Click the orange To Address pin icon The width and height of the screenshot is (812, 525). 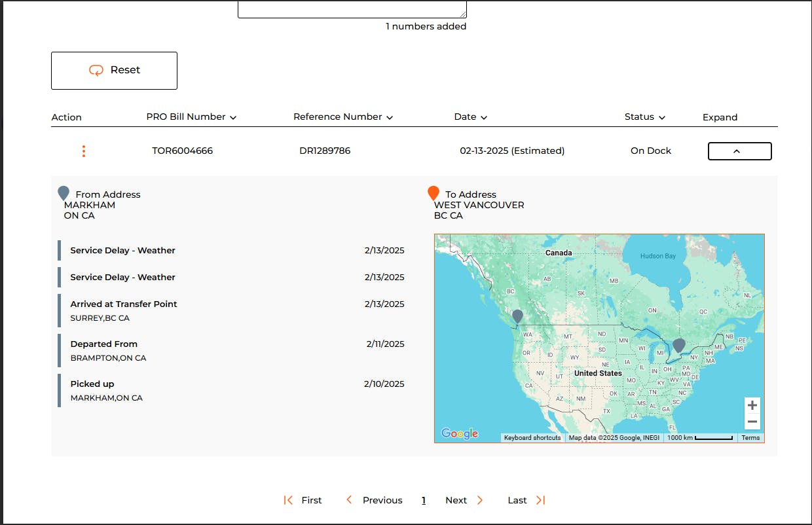(433, 193)
